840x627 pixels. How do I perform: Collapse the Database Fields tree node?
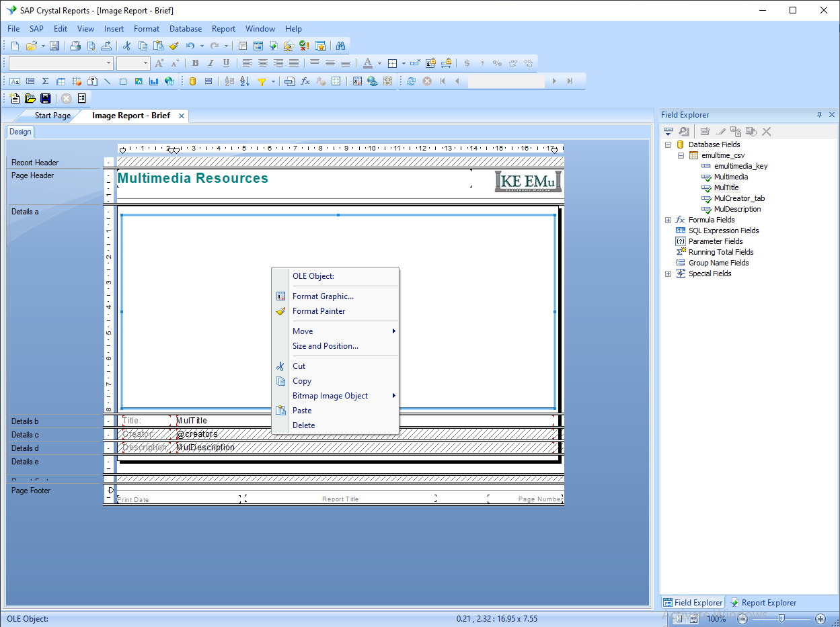tap(669, 144)
